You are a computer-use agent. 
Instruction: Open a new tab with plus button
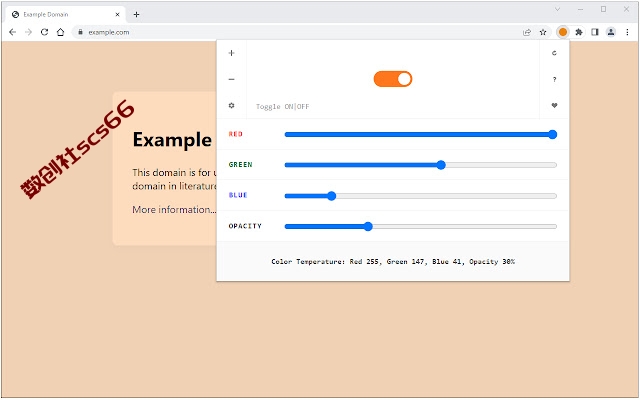(x=136, y=14)
